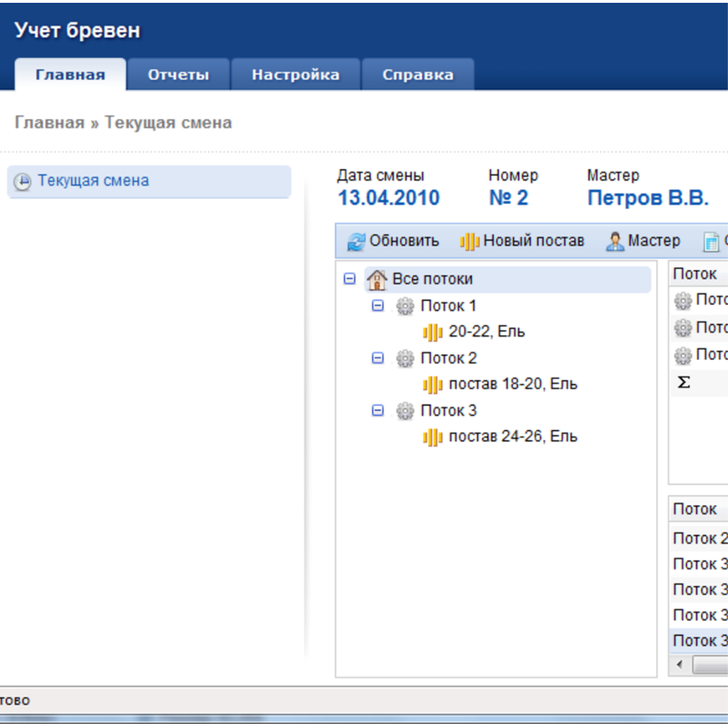The width and height of the screenshot is (728, 728).
Task: Click the gear icon beside Поток 1
Action: click(x=405, y=306)
